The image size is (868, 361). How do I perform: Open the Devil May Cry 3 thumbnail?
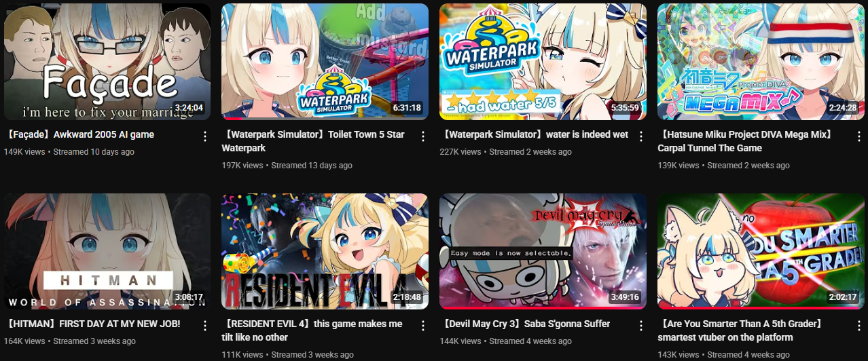pyautogui.click(x=543, y=251)
